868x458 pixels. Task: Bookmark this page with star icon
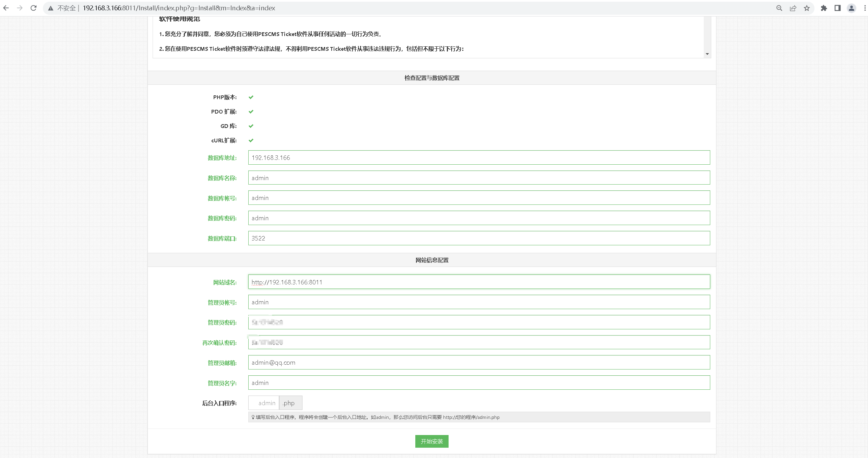point(807,8)
